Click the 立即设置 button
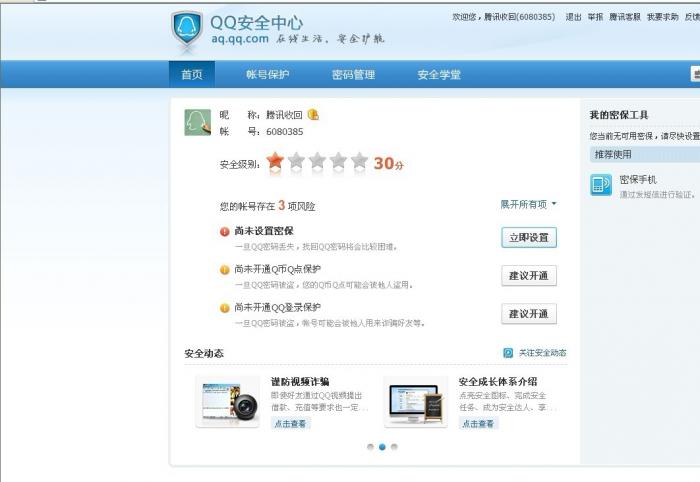The width and height of the screenshot is (700, 482). [x=529, y=237]
